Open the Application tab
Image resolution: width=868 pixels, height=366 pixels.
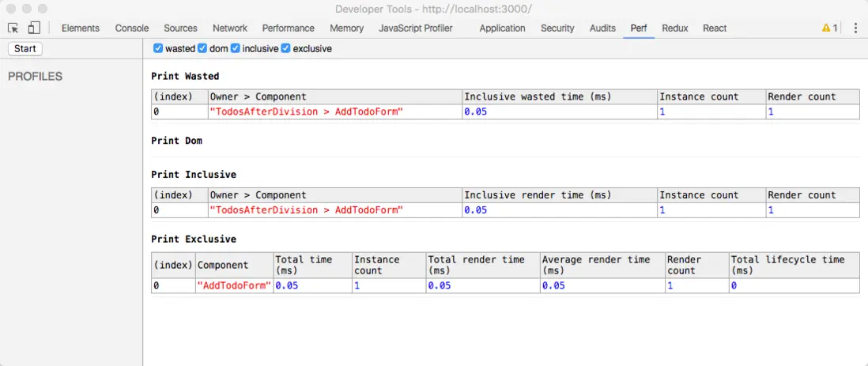[x=502, y=28]
